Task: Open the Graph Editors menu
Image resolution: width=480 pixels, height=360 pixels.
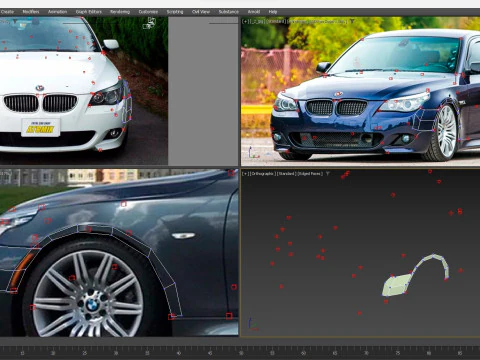Action: click(89, 12)
